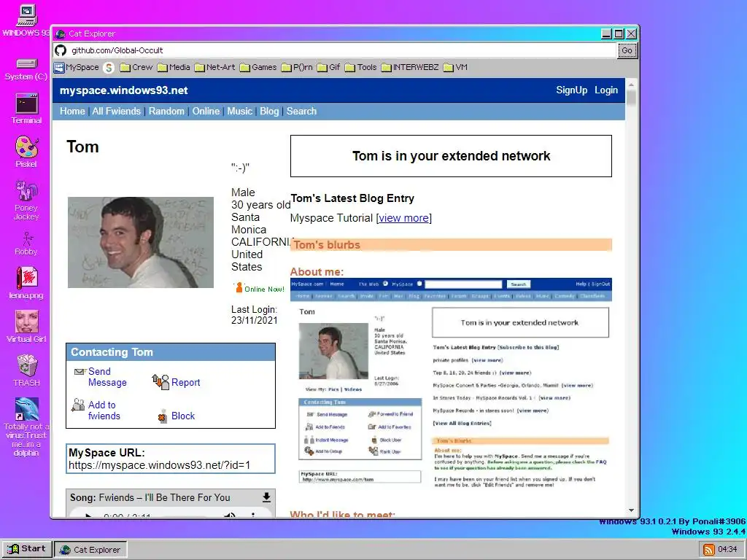Open the Tools bookmarks folder
Image resolution: width=747 pixels, height=560 pixels.
(x=360, y=68)
